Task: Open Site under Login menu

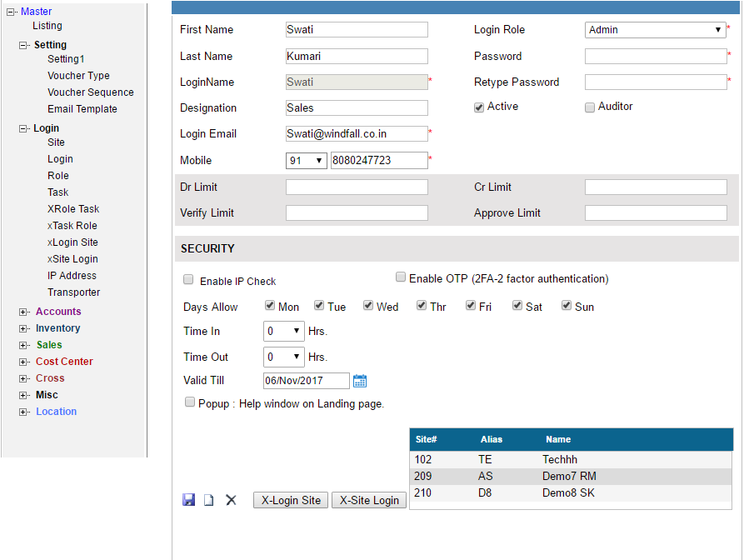Action: (x=56, y=142)
